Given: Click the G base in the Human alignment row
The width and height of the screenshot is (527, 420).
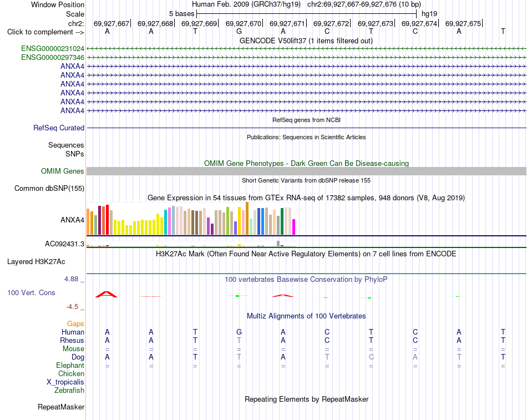Looking at the screenshot, I should pos(239,332).
